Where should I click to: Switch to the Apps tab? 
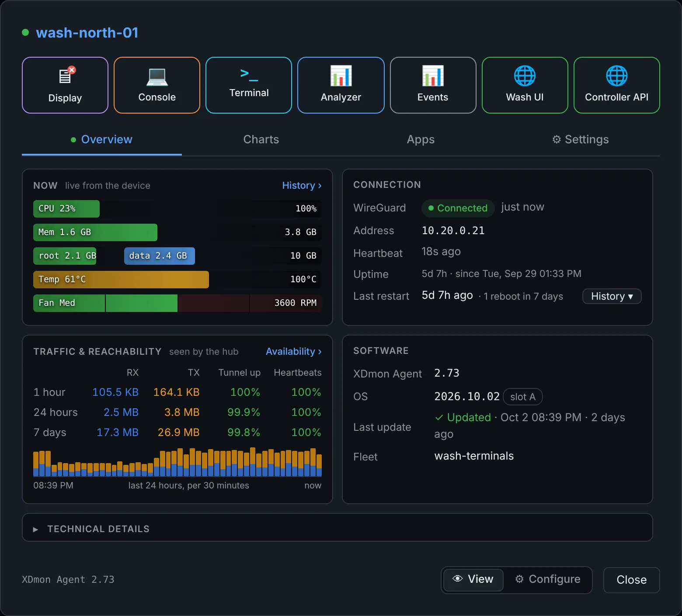421,140
